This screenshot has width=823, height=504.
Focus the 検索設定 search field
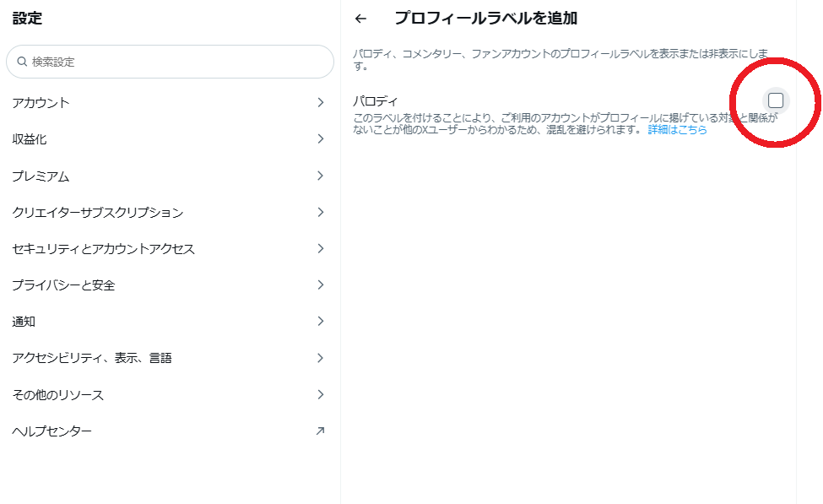(177, 62)
